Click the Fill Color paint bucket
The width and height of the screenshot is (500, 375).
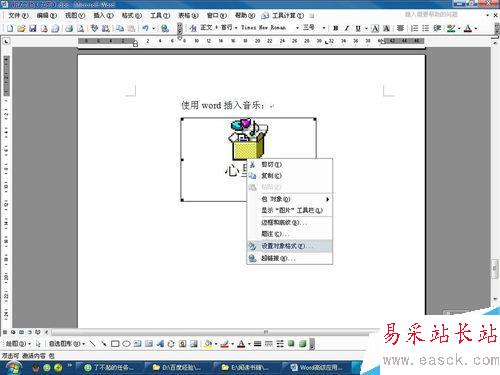208,344
